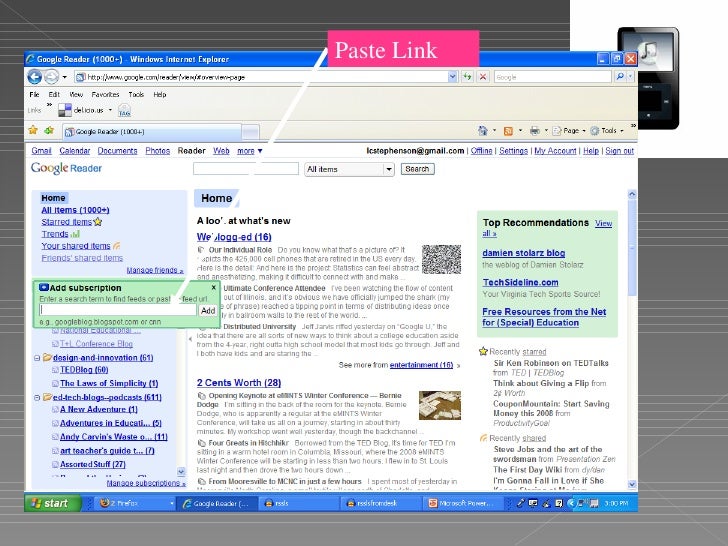Viewport: 728px width, 546px height.
Task: Open the damien stolarz blog recommendation
Action: click(x=524, y=253)
